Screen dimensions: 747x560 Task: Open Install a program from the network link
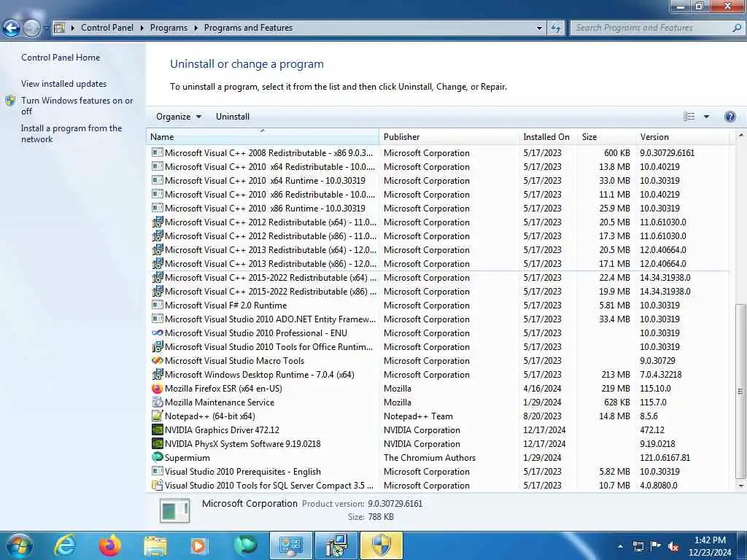(x=71, y=134)
